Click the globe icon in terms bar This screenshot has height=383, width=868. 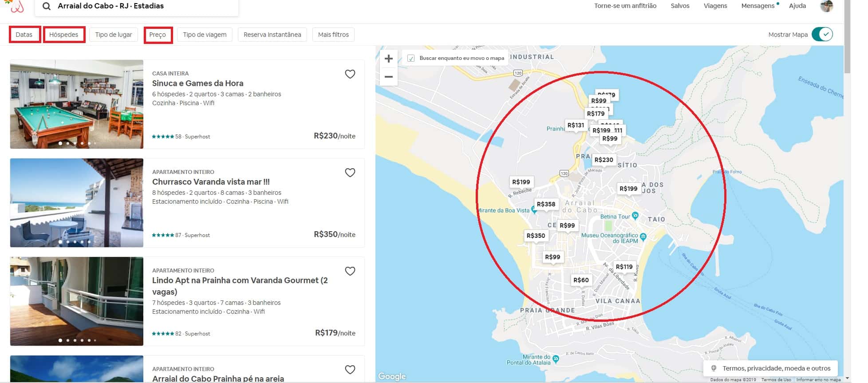[x=714, y=368]
